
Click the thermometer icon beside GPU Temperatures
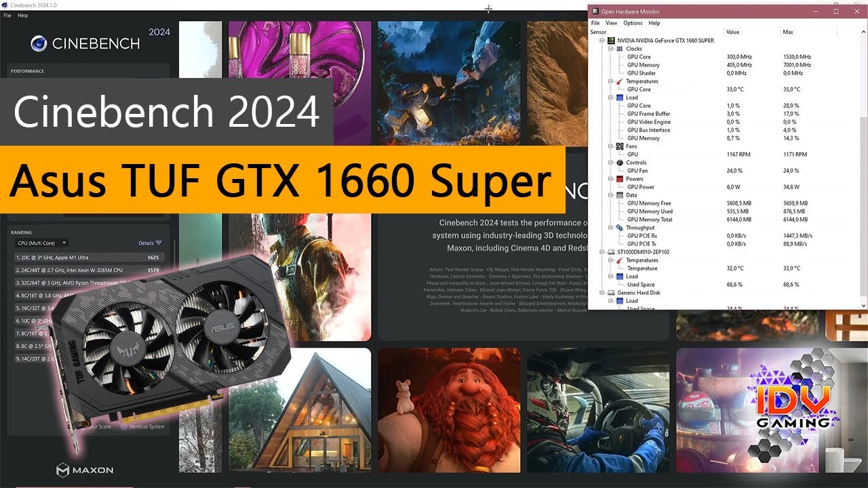coord(620,81)
